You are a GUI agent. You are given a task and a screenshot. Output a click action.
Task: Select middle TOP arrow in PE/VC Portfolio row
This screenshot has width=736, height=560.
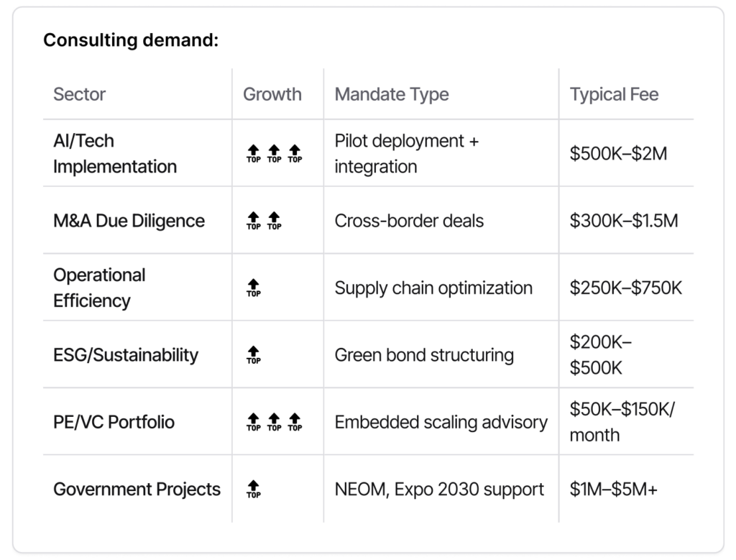pos(274,422)
